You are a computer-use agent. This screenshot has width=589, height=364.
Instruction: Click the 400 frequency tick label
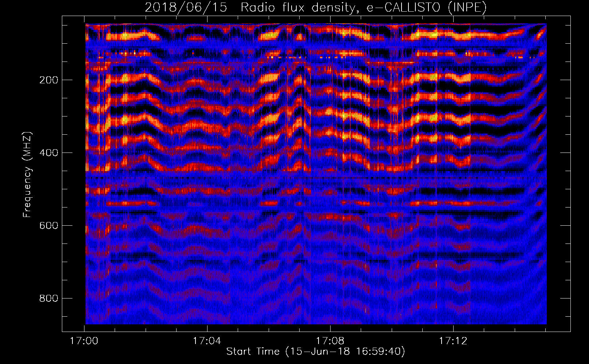[49, 153]
